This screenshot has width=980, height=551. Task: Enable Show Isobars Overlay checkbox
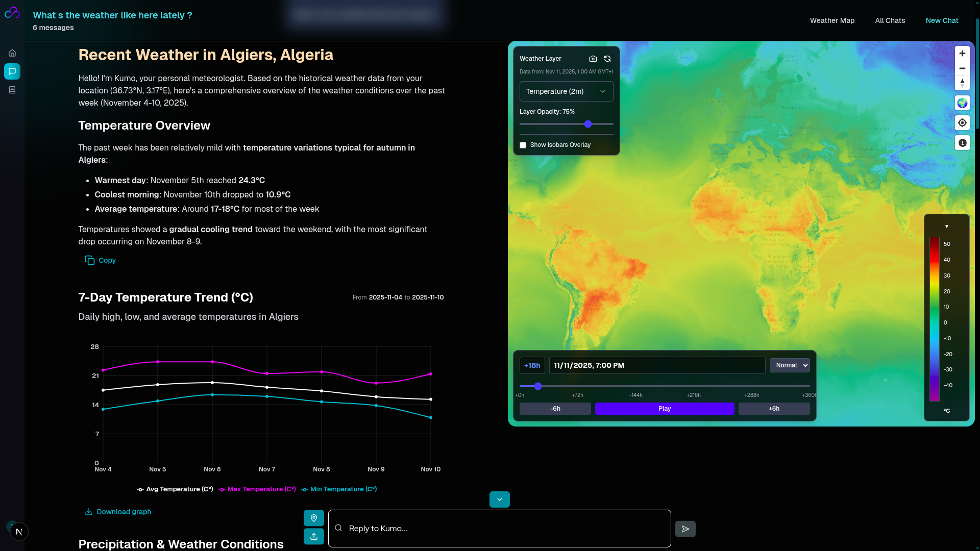pos(523,145)
